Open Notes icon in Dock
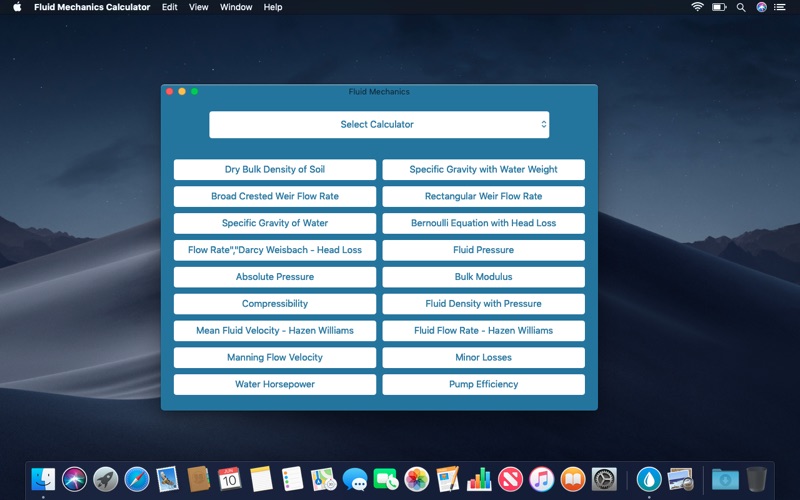This screenshot has height=500, width=800. (x=261, y=479)
